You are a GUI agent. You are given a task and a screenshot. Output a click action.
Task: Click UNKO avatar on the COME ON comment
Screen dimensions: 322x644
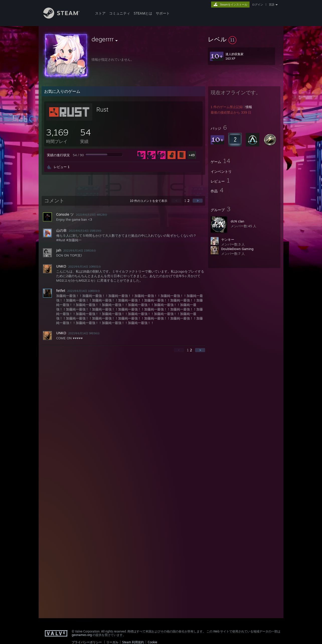click(47, 336)
